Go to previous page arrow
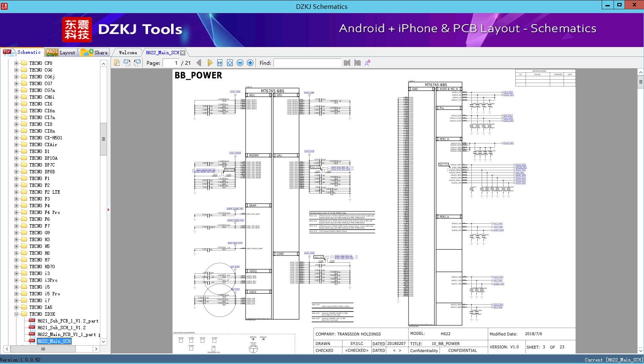The width and height of the screenshot is (644, 364). [x=199, y=63]
